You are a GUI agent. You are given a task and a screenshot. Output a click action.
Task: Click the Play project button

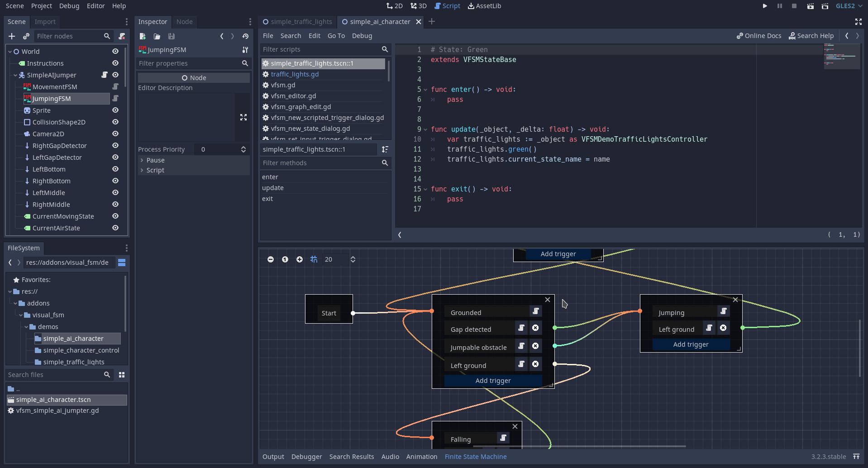coord(764,6)
